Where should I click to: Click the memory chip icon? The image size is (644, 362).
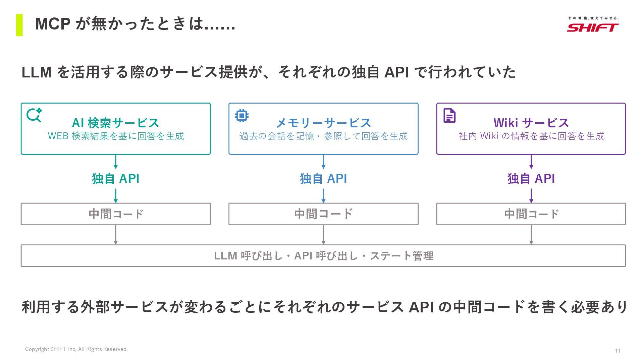tap(241, 115)
